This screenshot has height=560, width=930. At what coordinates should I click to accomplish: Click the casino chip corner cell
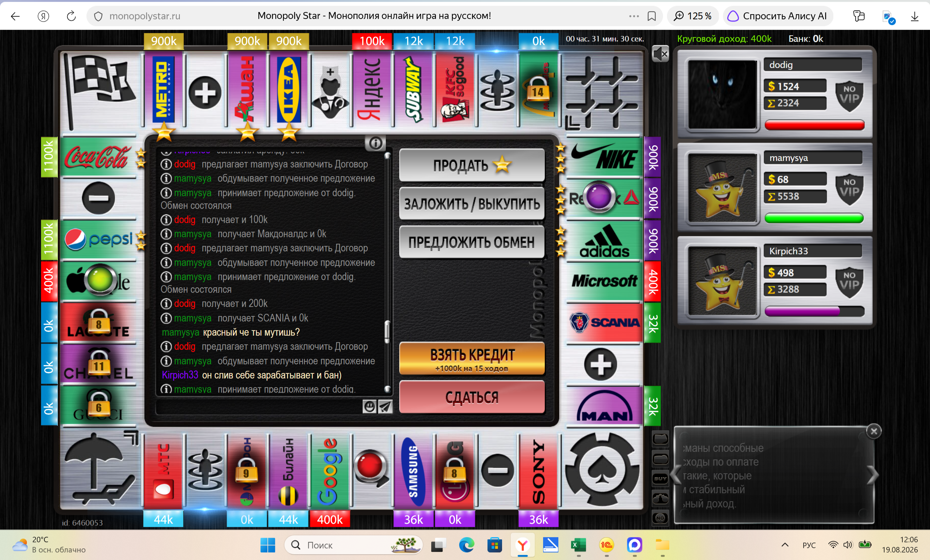point(602,470)
